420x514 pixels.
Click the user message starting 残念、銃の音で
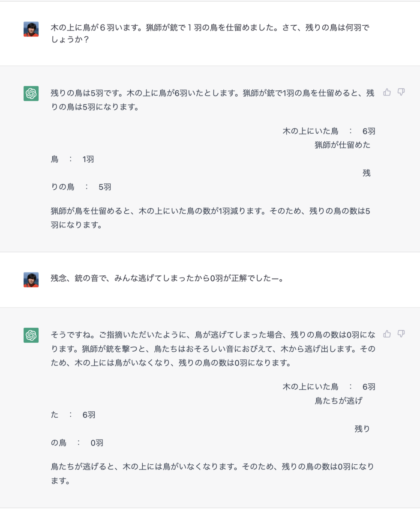coord(167,279)
